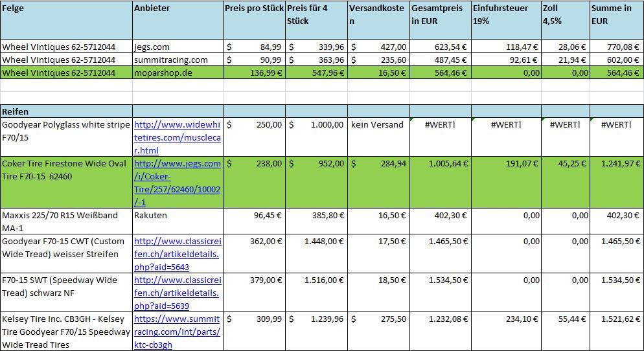Click the sum cell 1.521,62 €
This screenshot has width=644, height=351.
(617, 332)
